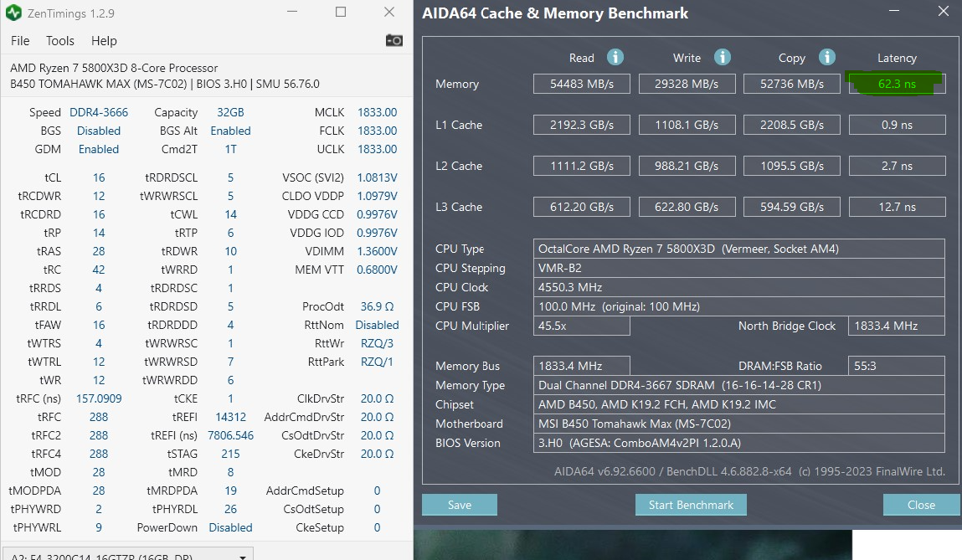Click Motherboard field MSI B450 Tomahawk Max
The image size is (962, 560).
pos(739,424)
